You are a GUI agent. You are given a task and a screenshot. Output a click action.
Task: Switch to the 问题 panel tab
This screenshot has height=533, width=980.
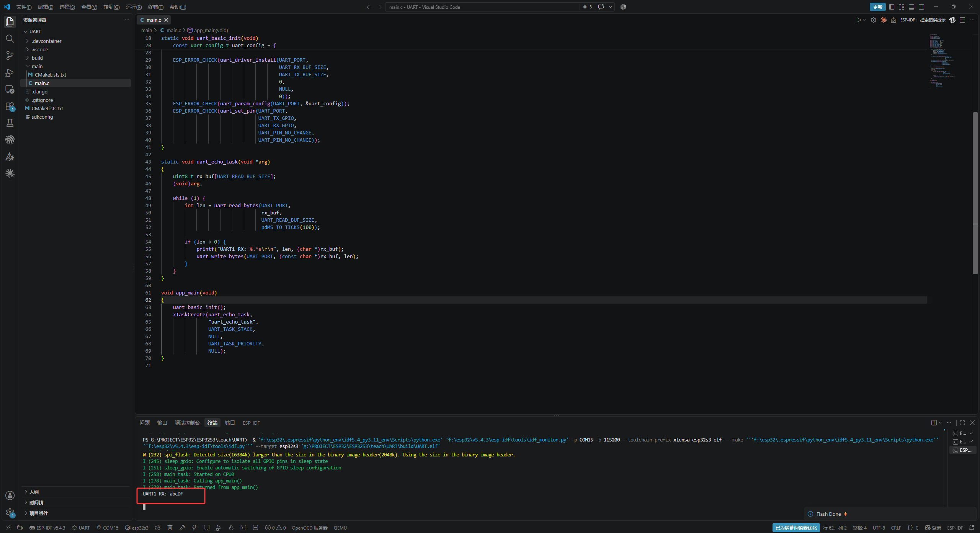tap(145, 423)
